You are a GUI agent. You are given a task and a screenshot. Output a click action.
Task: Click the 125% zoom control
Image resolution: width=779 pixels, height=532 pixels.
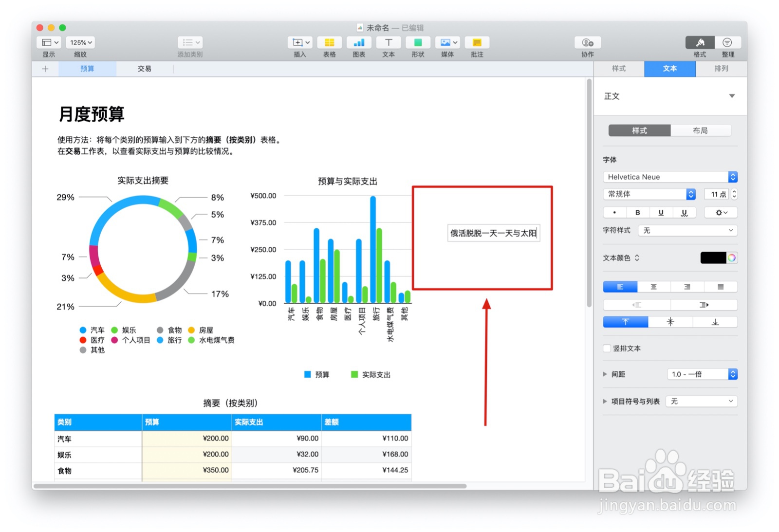point(80,42)
